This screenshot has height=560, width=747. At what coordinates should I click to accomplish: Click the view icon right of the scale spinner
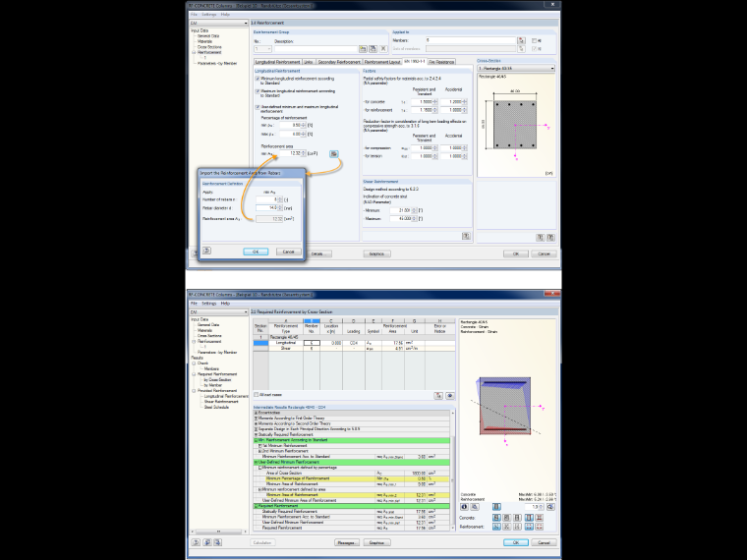[x=550, y=507]
